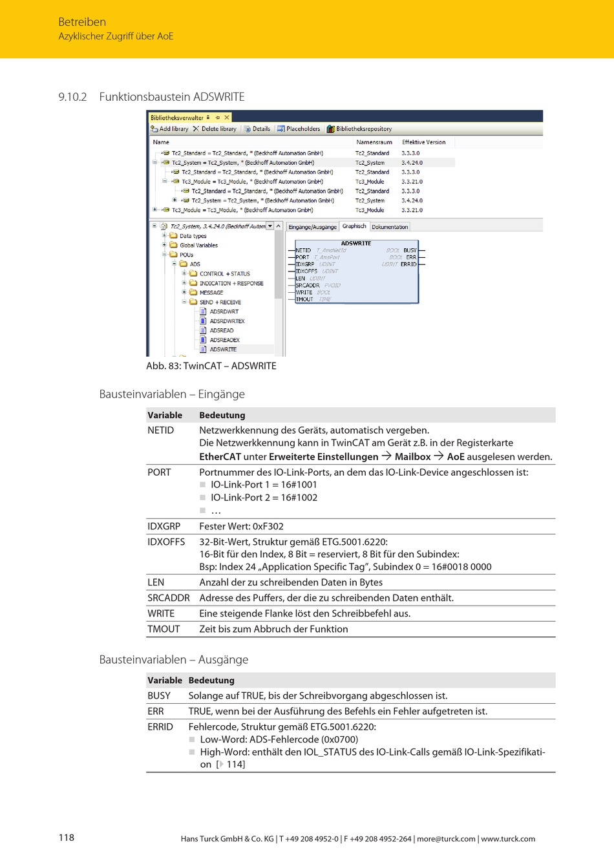Collapse the ADS folder
This screenshot has width=614, height=868.
(x=174, y=264)
